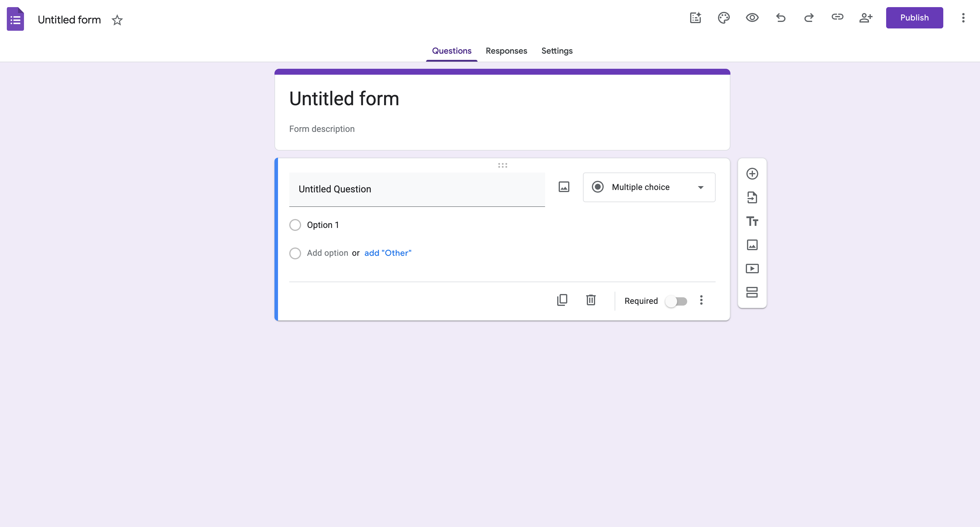Open the question's more options menu
Image resolution: width=980 pixels, height=527 pixels.
pyautogui.click(x=701, y=300)
